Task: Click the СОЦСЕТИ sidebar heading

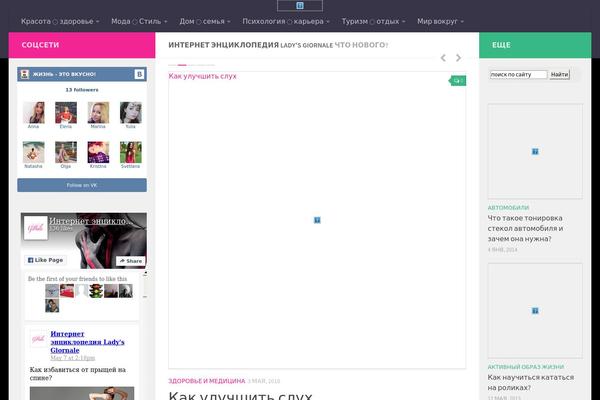Action: [x=40, y=45]
